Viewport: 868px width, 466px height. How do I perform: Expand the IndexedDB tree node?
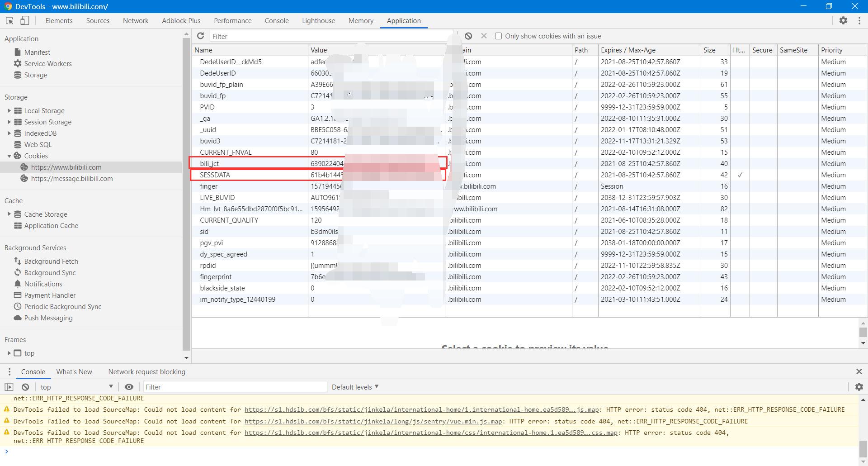pyautogui.click(x=9, y=133)
